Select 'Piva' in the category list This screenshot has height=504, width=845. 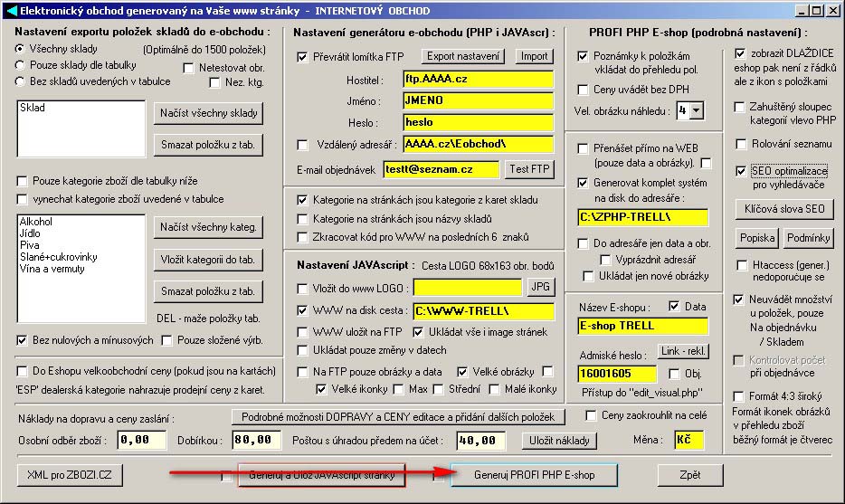[30, 245]
